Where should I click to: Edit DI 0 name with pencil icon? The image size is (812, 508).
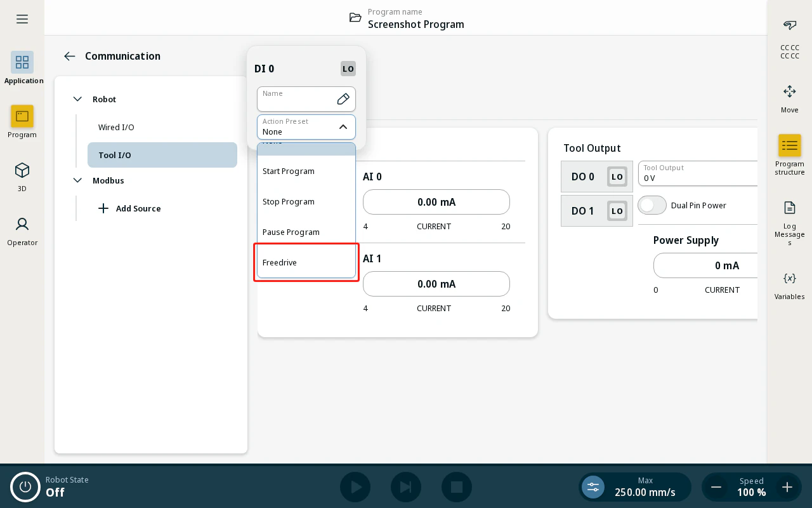coord(343,98)
